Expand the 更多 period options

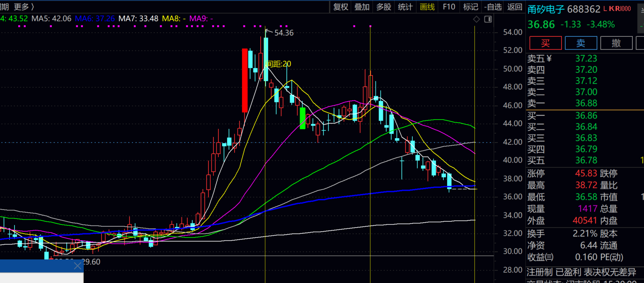click(x=24, y=7)
